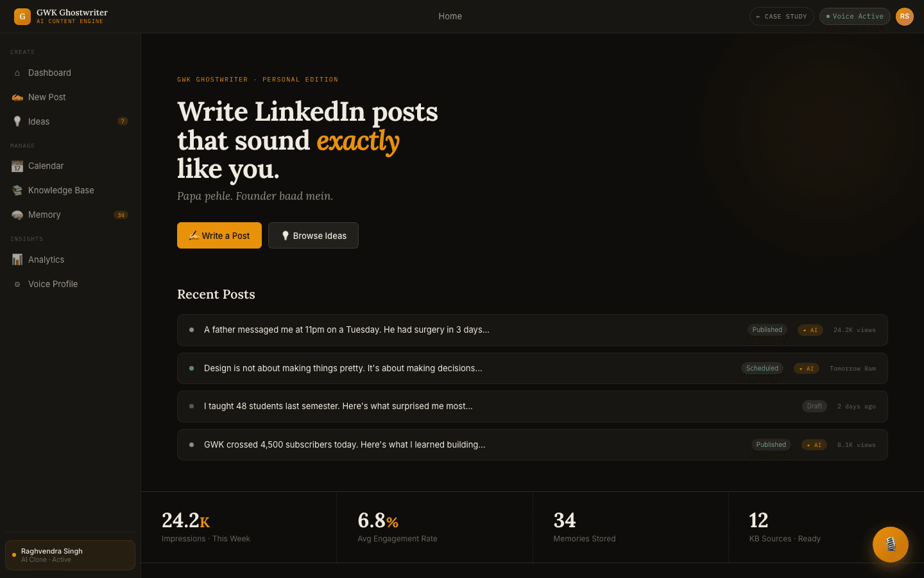Click the Knowledge Base books icon
Image resolution: width=924 pixels, height=578 pixels.
17,191
